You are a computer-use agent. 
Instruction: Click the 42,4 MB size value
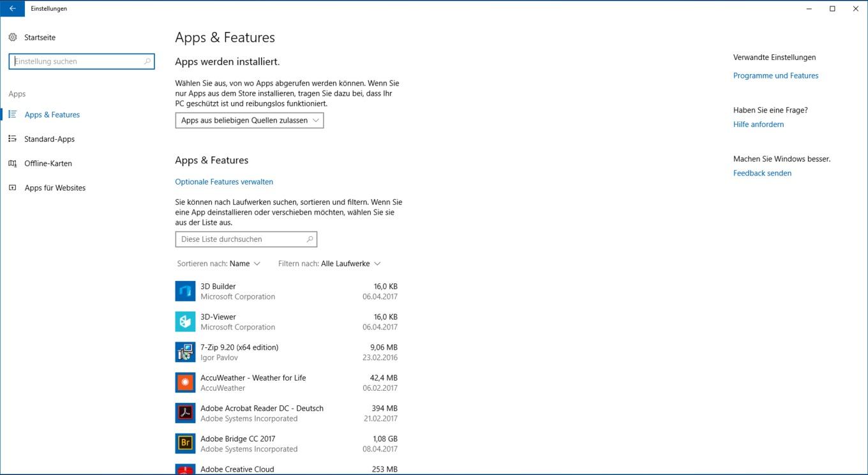(384, 378)
